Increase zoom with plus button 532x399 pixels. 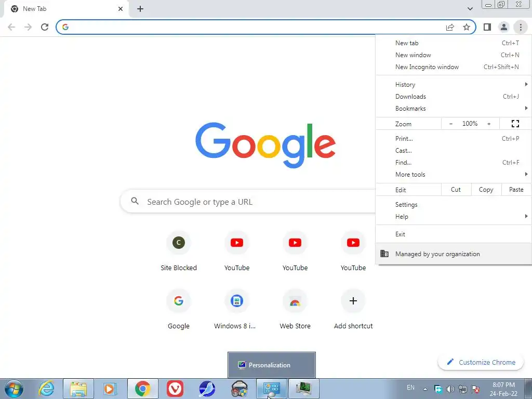click(489, 124)
